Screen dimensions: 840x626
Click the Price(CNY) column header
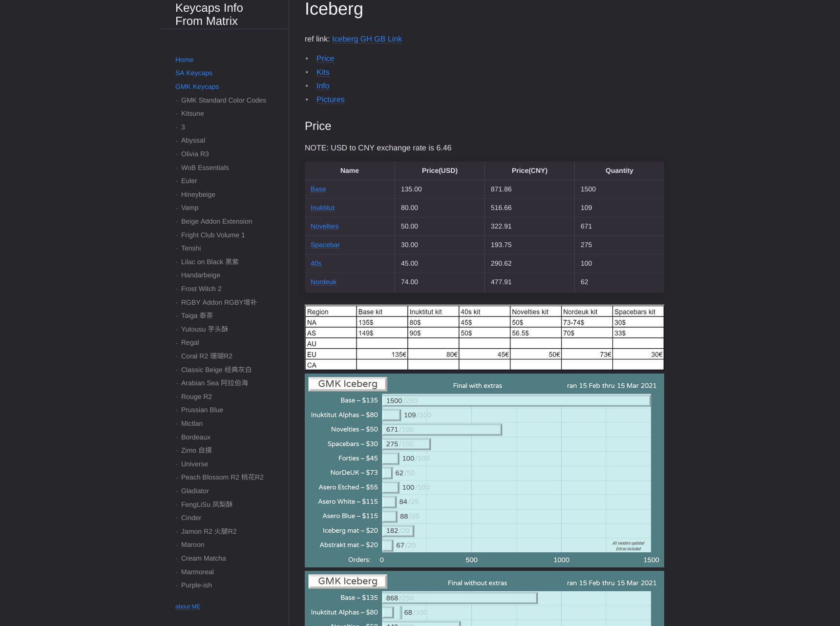(529, 171)
